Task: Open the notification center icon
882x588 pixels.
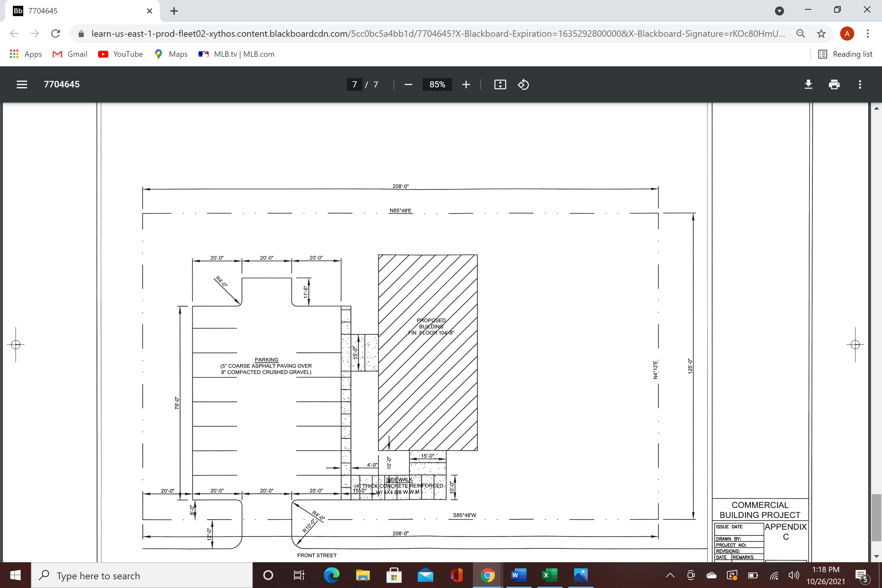Action: pos(862,576)
